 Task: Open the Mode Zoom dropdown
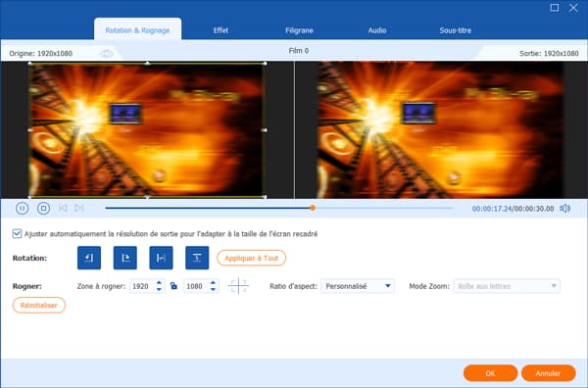pyautogui.click(x=507, y=286)
